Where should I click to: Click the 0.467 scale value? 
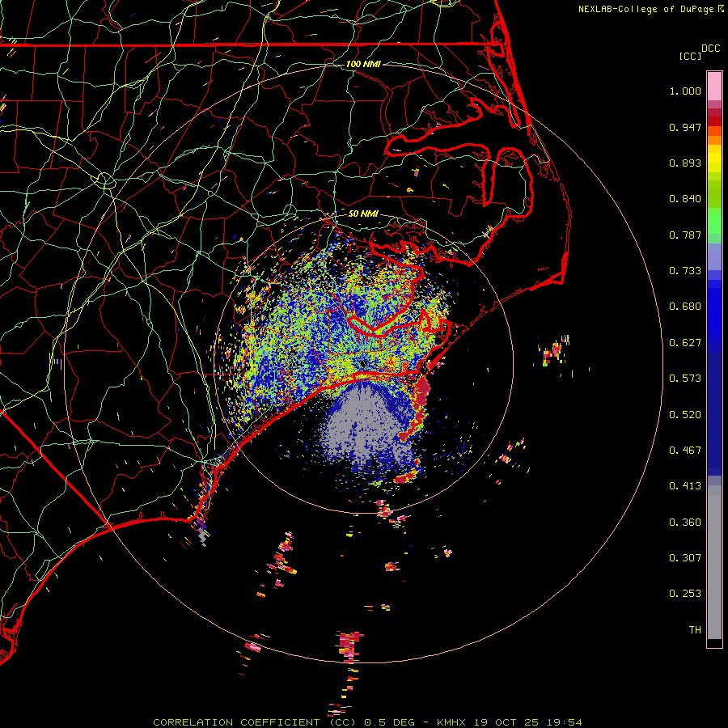[x=685, y=451]
